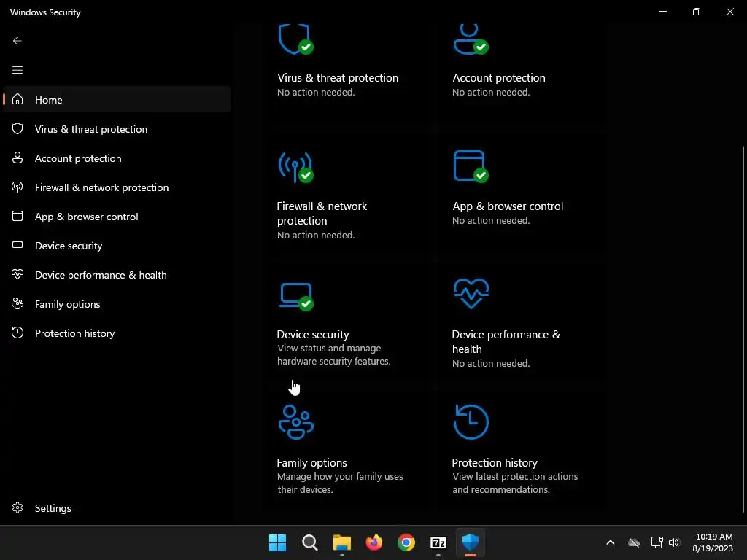Select Home in the sidebar
The image size is (747, 560).
(x=49, y=100)
